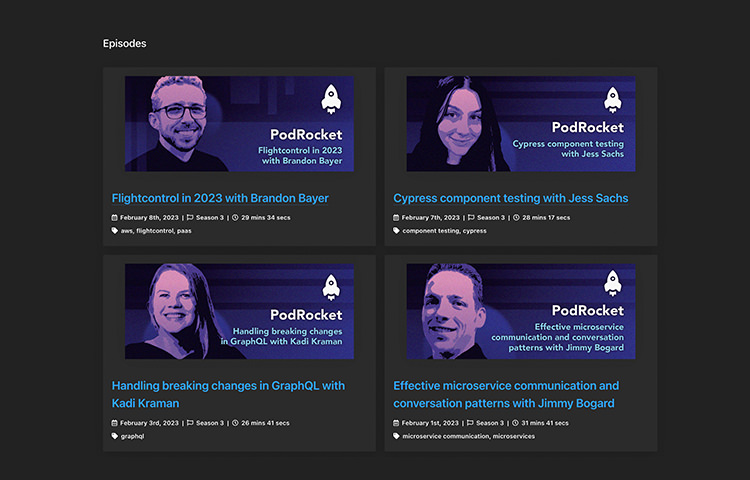Click the Kadi Kraman episode banner image
This screenshot has height=480, width=750.
[x=239, y=311]
